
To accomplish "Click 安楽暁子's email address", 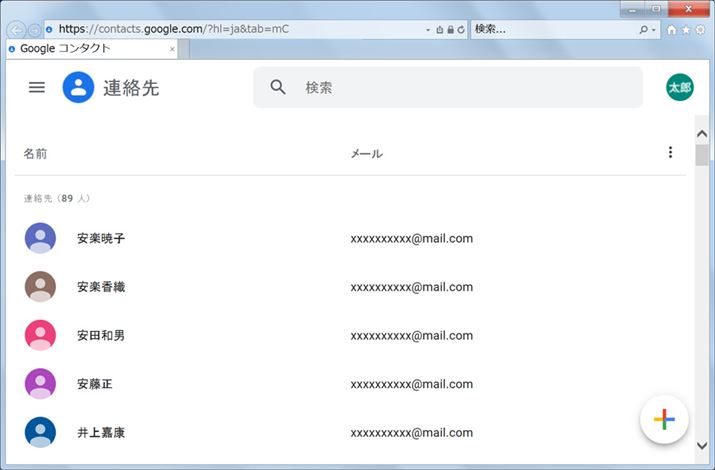I will (x=412, y=238).
